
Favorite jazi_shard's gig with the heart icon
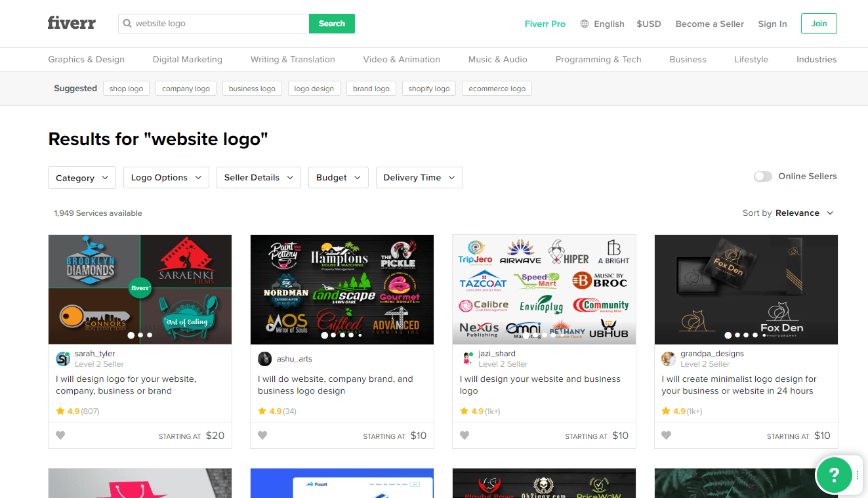pos(465,435)
